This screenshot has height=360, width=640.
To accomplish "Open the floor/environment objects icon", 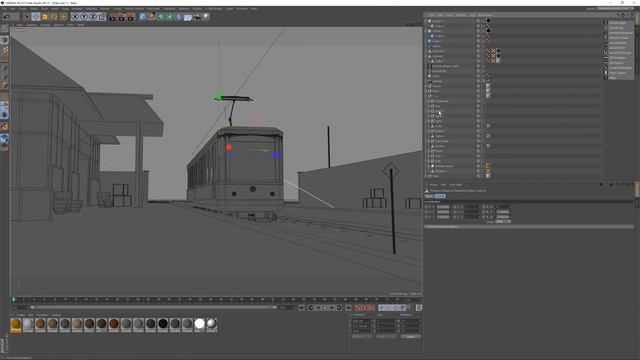I will 188,17.
